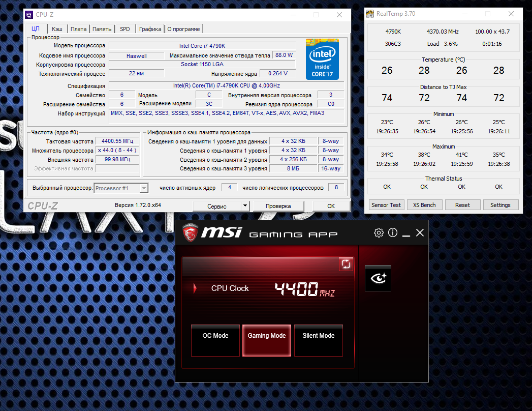Open the О программе tab in CPU-Z

click(183, 29)
